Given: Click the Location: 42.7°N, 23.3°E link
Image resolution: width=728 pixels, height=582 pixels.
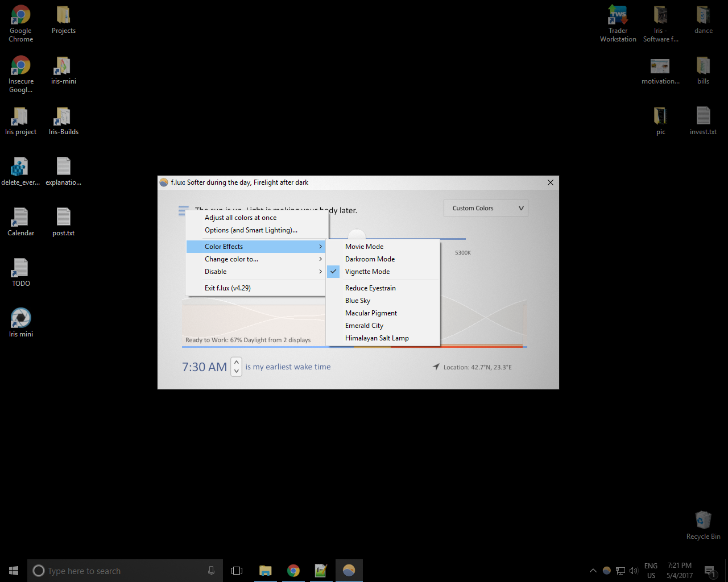Looking at the screenshot, I should (x=472, y=367).
